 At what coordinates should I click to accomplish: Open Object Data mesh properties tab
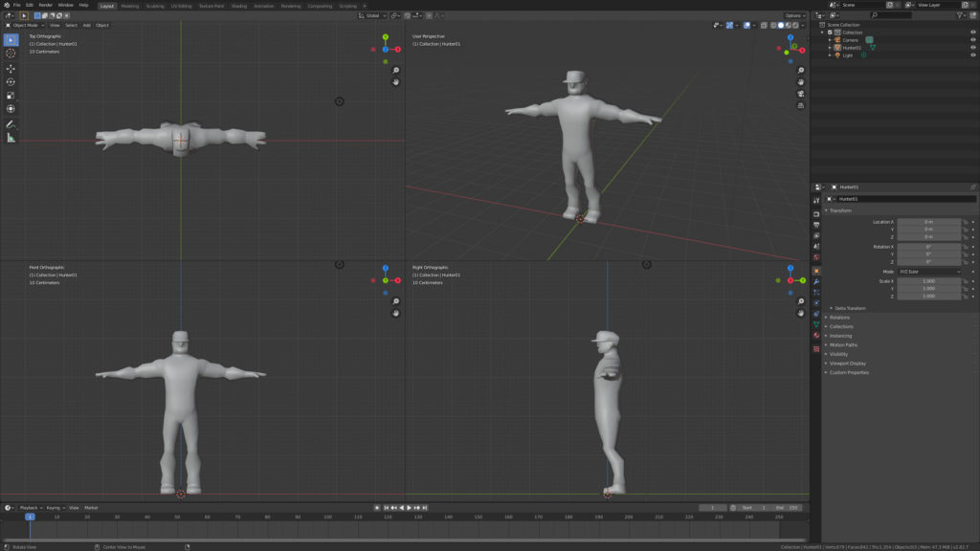816,325
